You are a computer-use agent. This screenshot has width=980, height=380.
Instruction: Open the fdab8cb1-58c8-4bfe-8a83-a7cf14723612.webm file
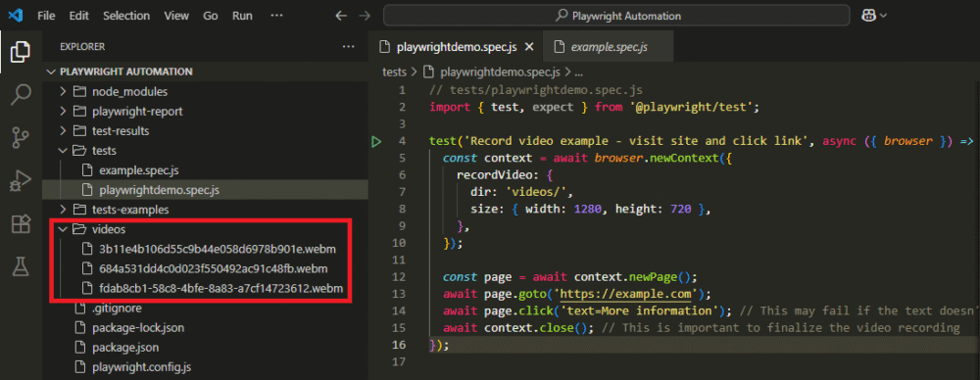[x=221, y=288]
